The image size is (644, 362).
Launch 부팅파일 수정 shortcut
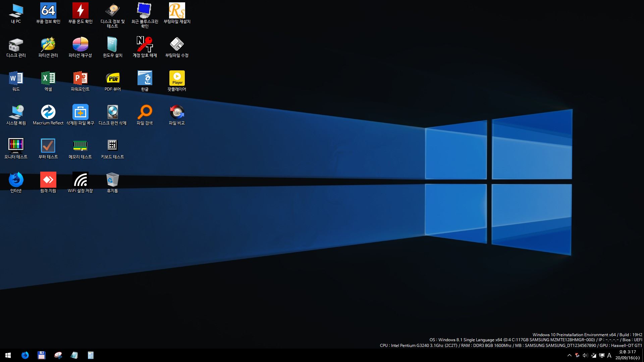(177, 47)
